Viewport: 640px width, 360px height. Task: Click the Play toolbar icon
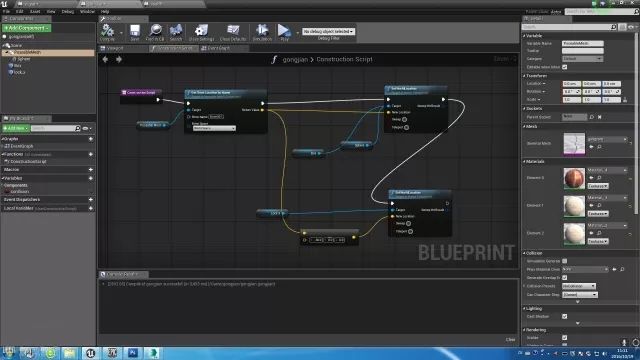284,31
